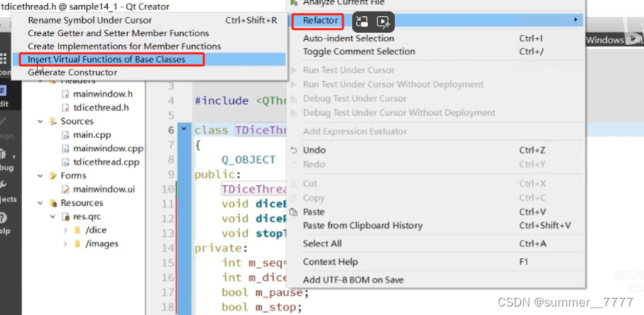Viewport: 644px width, 315px height.
Task: Click the #include line 4
Action: (x=240, y=101)
